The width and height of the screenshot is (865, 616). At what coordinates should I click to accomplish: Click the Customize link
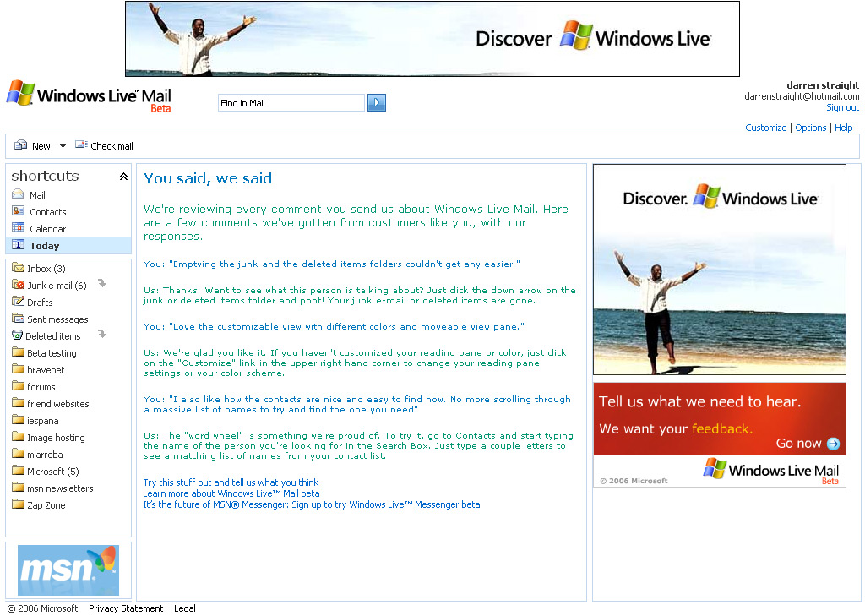coord(765,128)
